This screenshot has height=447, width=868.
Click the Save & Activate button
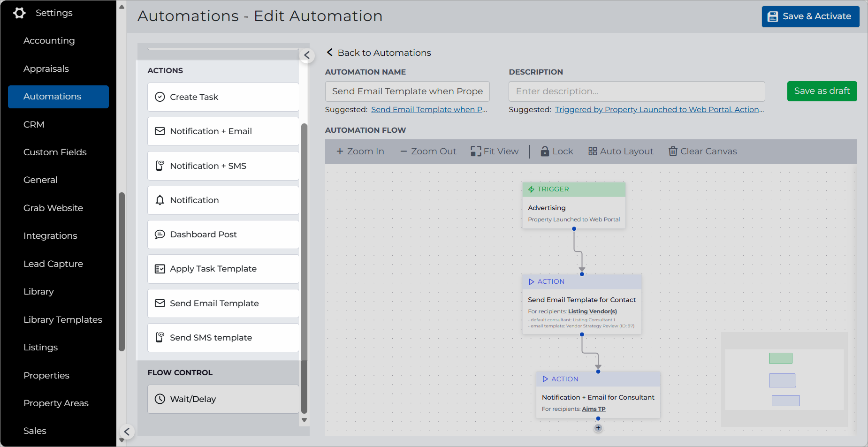tap(810, 16)
